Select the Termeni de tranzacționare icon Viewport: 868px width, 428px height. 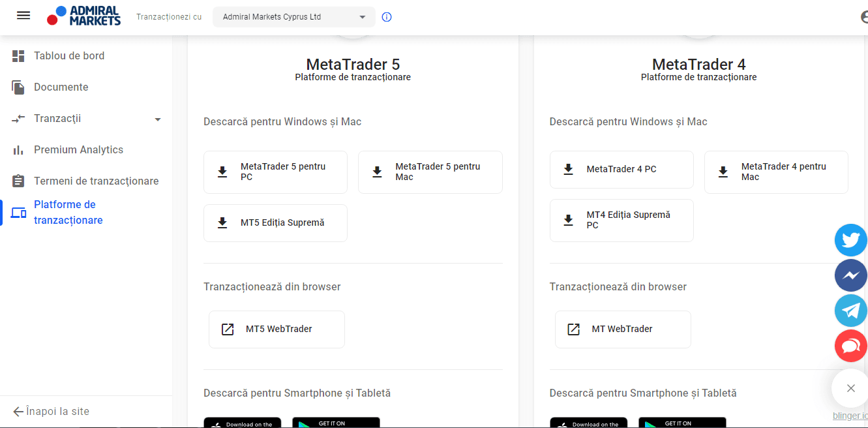click(18, 181)
